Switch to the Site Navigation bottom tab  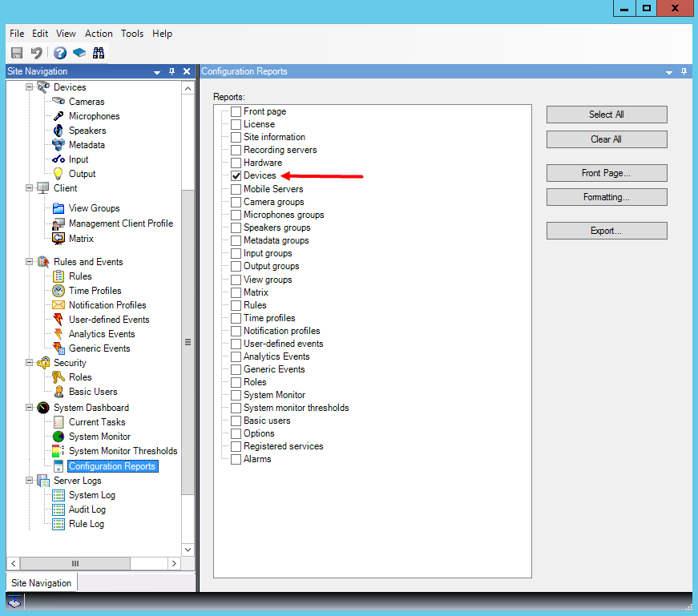[40, 583]
